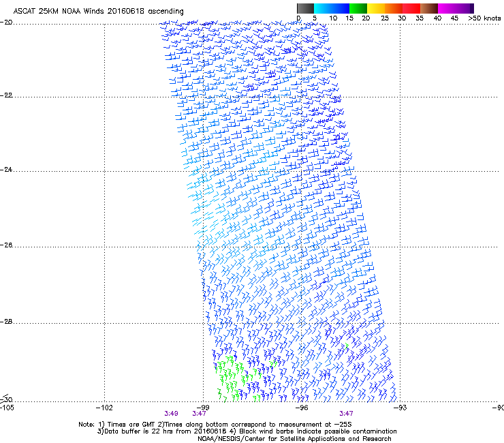The height and width of the screenshot is (443, 504).
Task: Click the '5' label under the color bar
Action: 315,18
